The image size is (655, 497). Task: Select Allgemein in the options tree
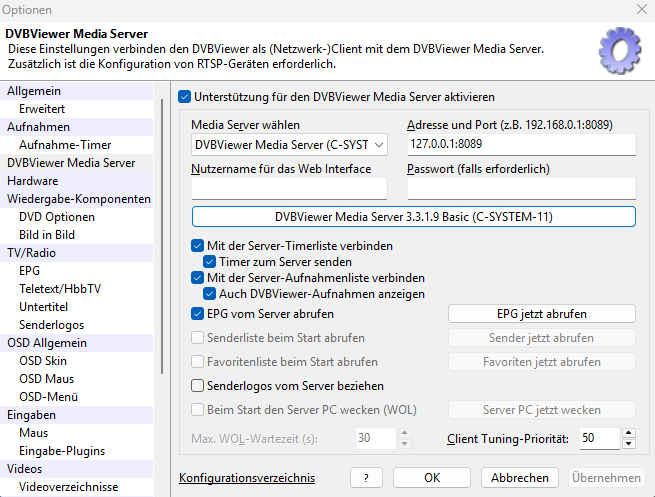[76, 91]
